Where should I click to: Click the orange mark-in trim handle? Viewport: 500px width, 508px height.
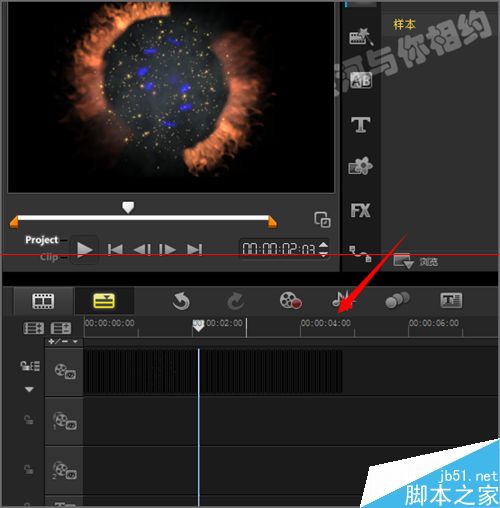14,222
